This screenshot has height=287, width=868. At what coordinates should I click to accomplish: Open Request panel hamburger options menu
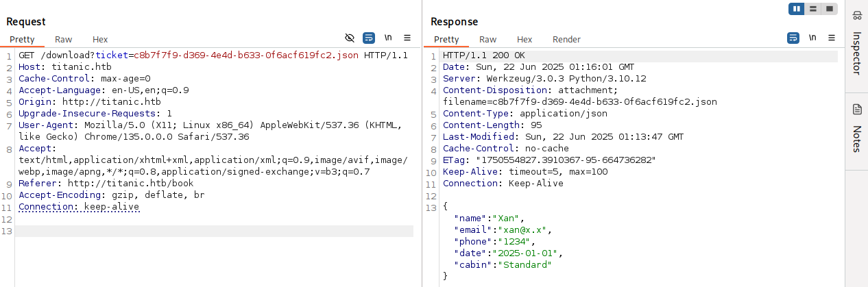click(407, 38)
